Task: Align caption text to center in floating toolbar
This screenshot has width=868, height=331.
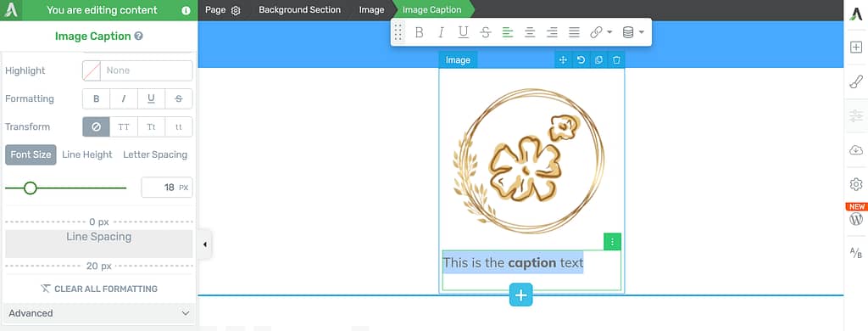Action: point(530,33)
